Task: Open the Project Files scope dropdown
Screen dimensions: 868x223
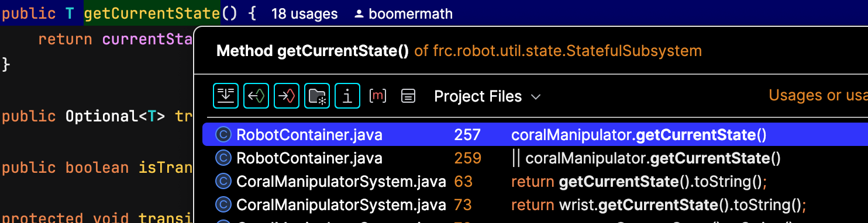Action: point(487,96)
